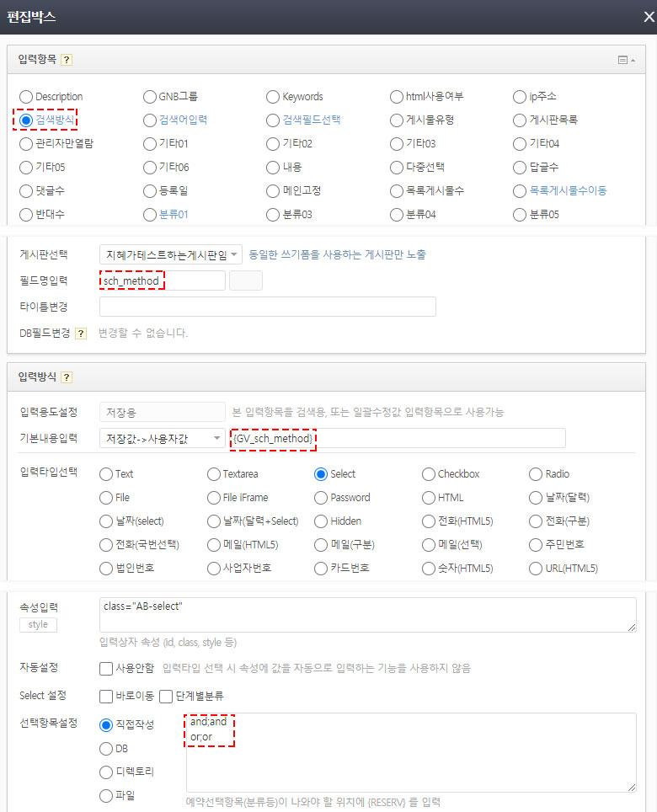The width and height of the screenshot is (657, 812).
Task: Click the help icon next to 입력항목
Action: click(x=67, y=60)
